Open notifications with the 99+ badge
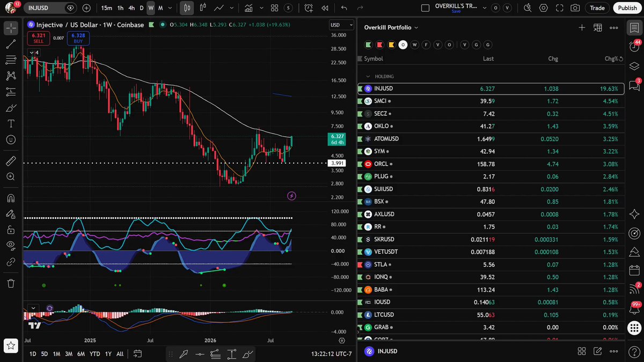 point(634,308)
